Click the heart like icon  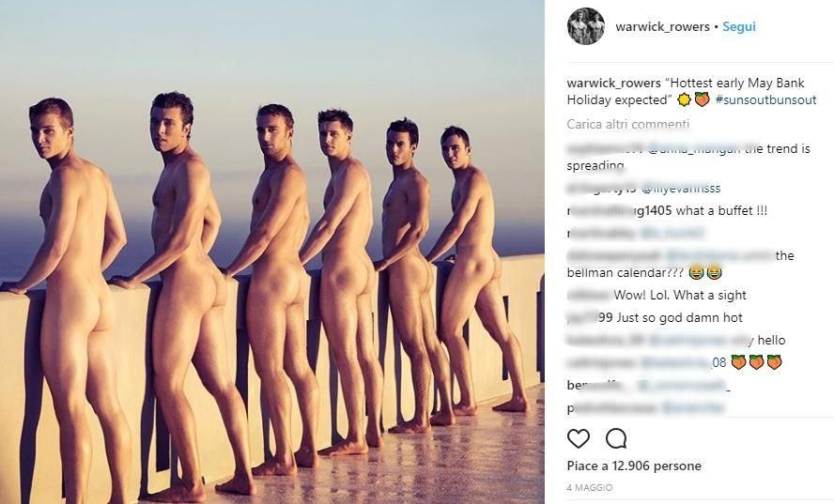pyautogui.click(x=579, y=439)
